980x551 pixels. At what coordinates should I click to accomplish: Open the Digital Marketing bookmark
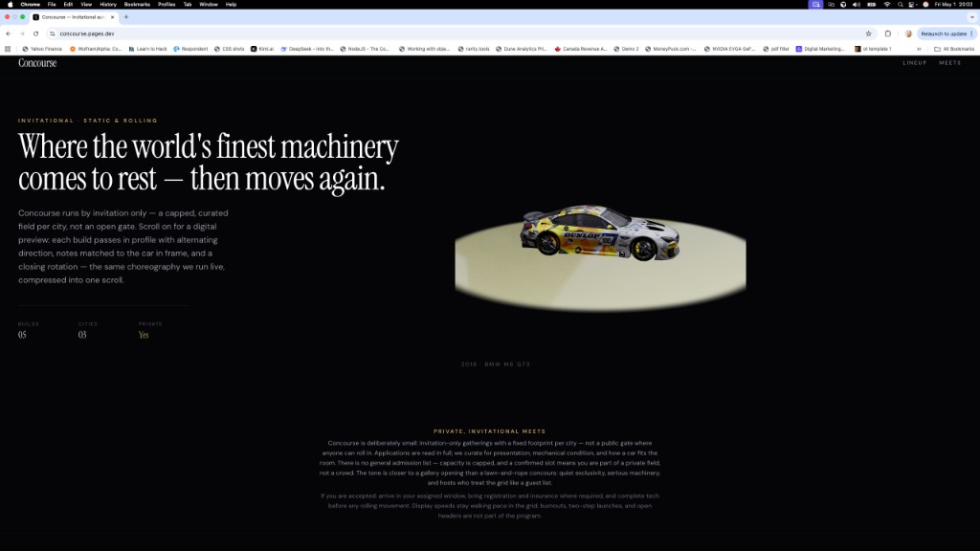point(820,49)
